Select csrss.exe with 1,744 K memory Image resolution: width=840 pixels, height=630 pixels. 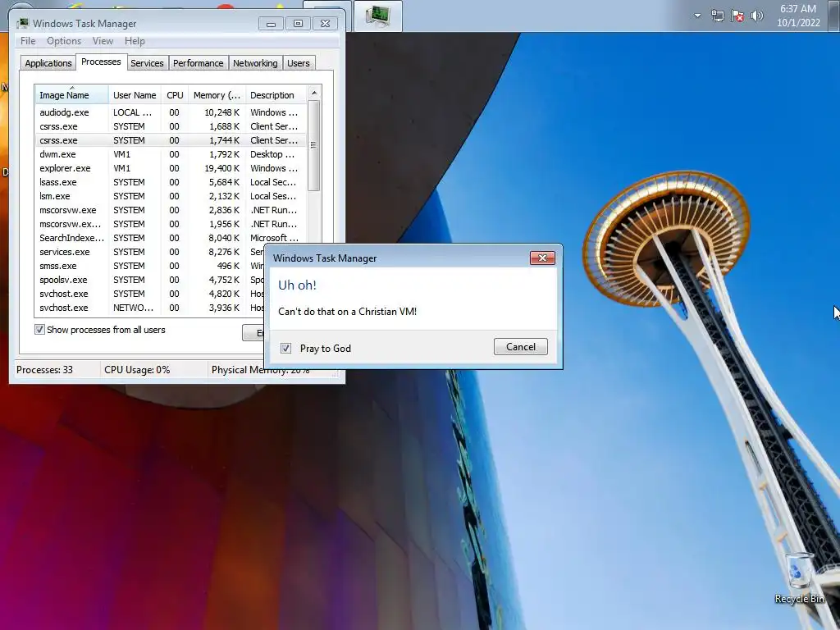(171, 140)
